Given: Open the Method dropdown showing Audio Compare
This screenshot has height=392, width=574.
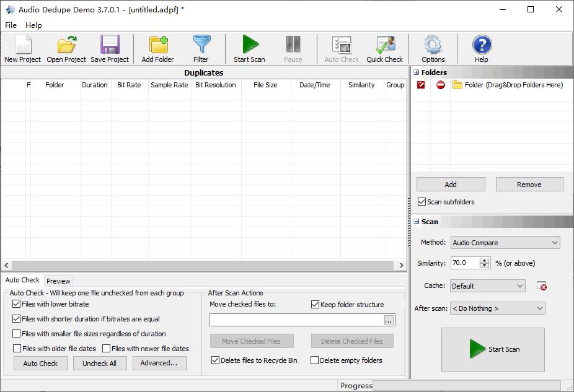Looking at the screenshot, I should (505, 243).
